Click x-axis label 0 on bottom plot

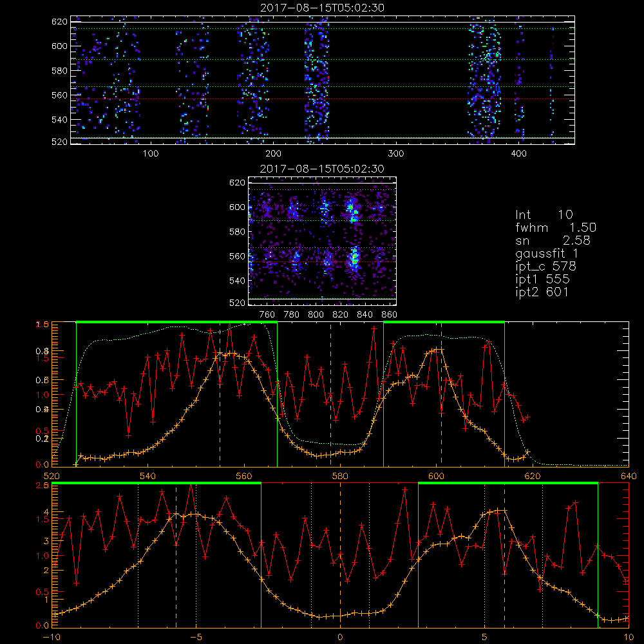pyautogui.click(x=340, y=638)
